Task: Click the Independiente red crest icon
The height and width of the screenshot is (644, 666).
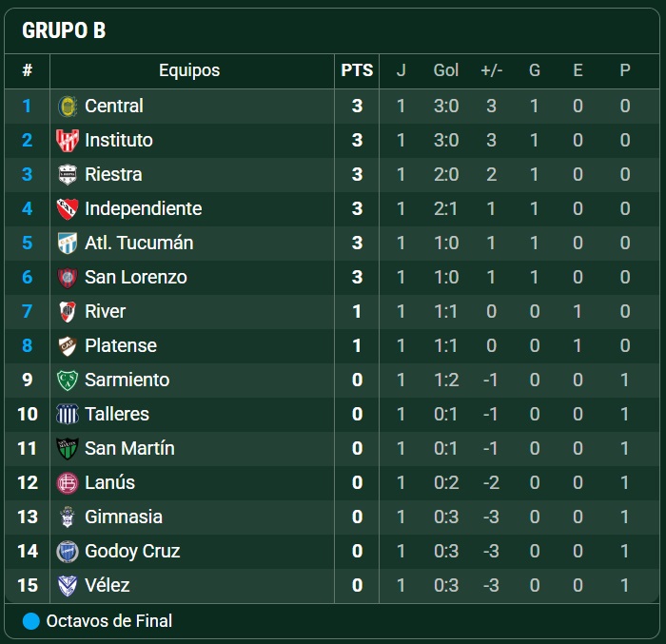Action: [x=68, y=208]
